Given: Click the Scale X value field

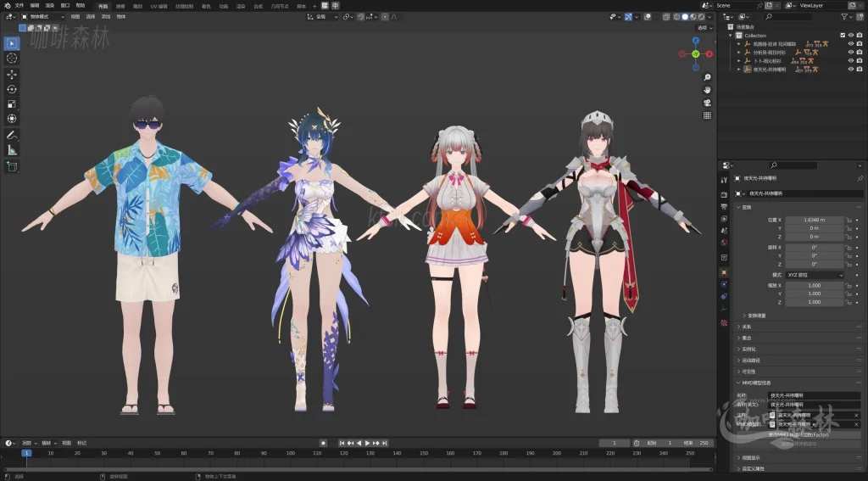Looking at the screenshot, I should (x=815, y=285).
